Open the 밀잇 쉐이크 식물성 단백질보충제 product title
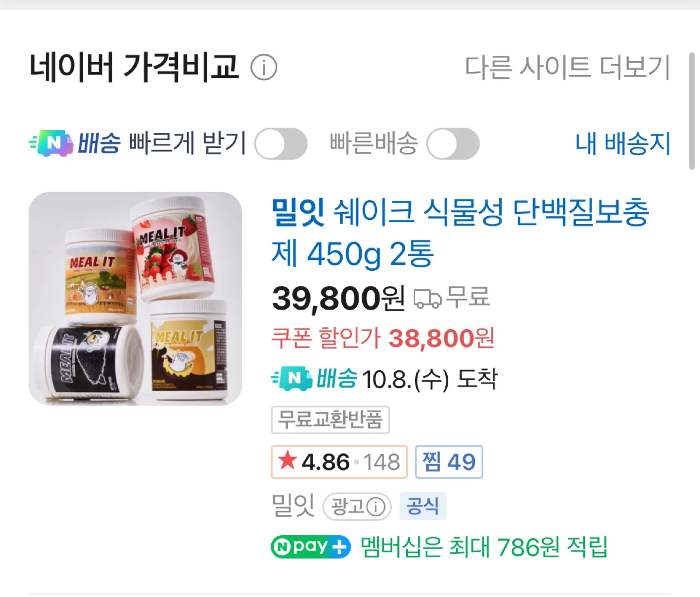 (x=460, y=233)
